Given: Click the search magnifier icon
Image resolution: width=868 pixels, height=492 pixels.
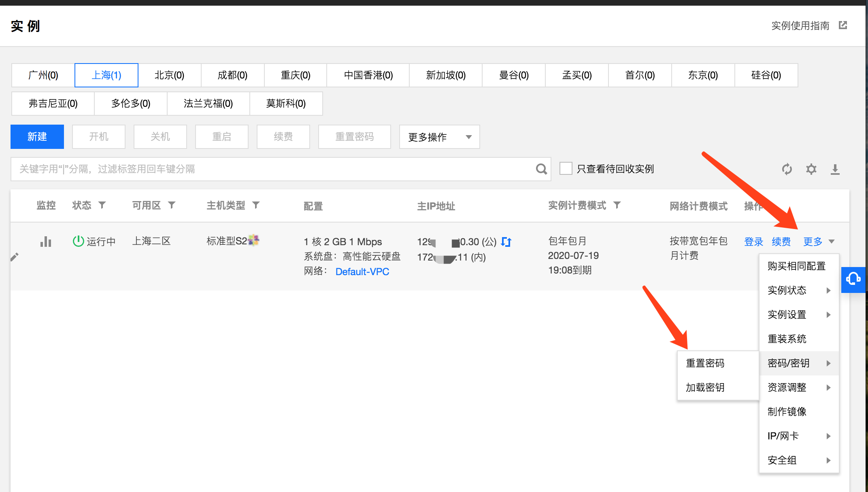Looking at the screenshot, I should (x=541, y=169).
